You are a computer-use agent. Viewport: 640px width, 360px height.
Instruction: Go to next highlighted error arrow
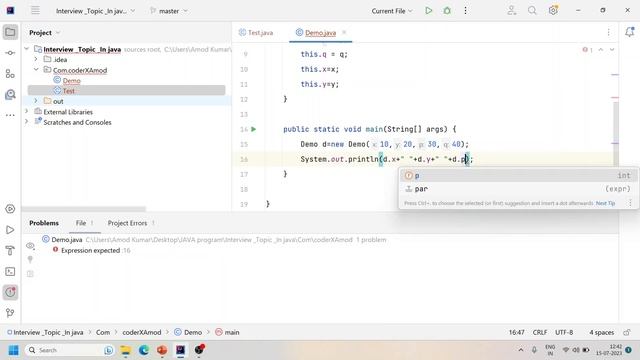612,50
